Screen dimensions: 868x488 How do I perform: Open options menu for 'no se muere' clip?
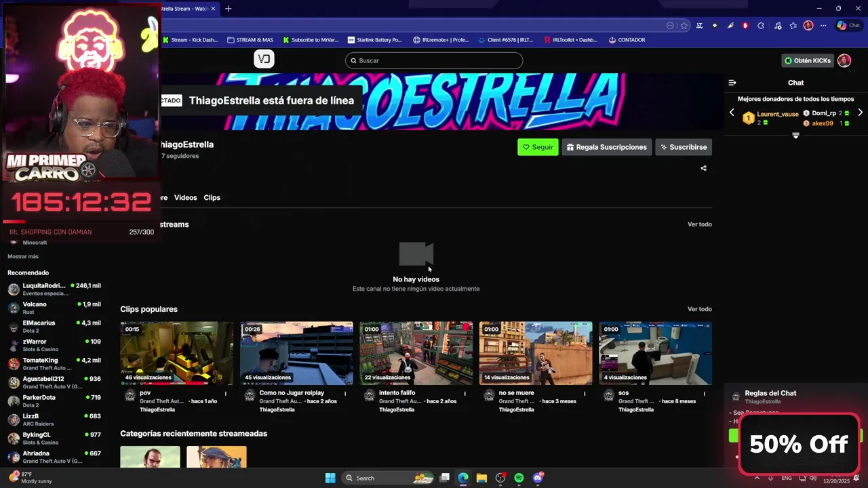pos(585,393)
